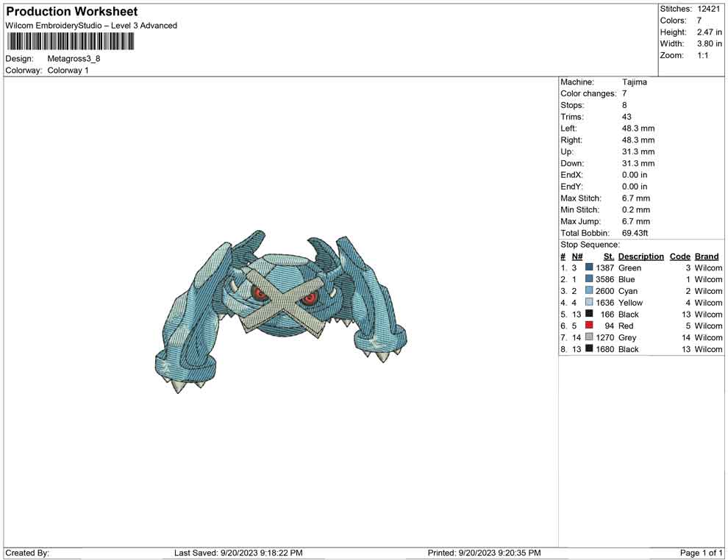Select the 'Red' description text
Image resolution: width=728 pixels, height=560 pixels.
click(626, 326)
